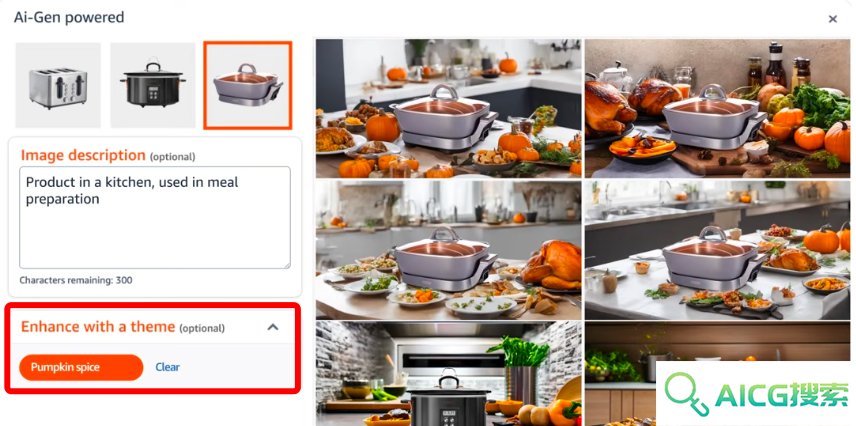Collapse the Enhance with a theme section
856x426 pixels.
click(273, 327)
